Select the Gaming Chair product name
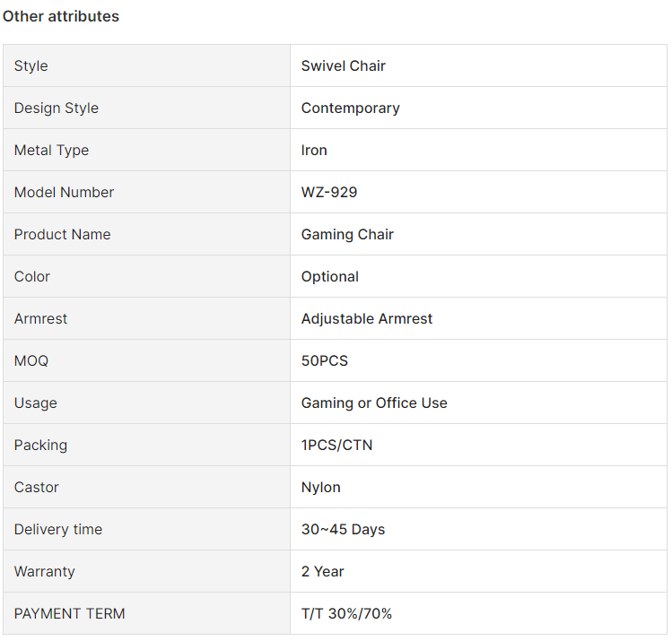672x641 pixels. (347, 235)
